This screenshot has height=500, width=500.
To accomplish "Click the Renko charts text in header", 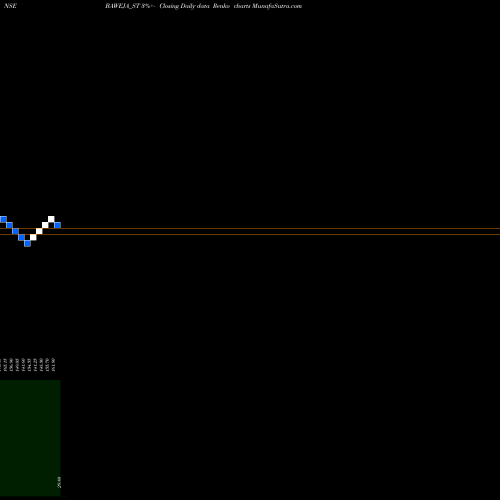I will (x=232, y=6).
